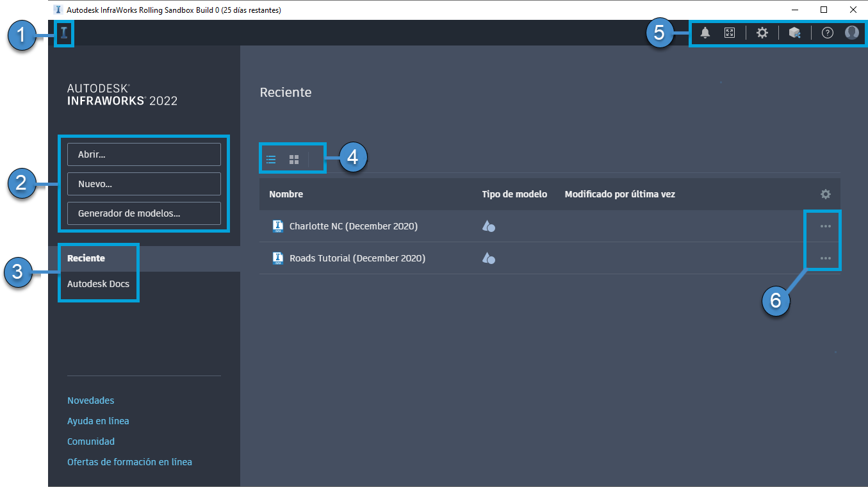This screenshot has height=487, width=868.
Task: Open Ayuda en línea link
Action: pos(98,421)
